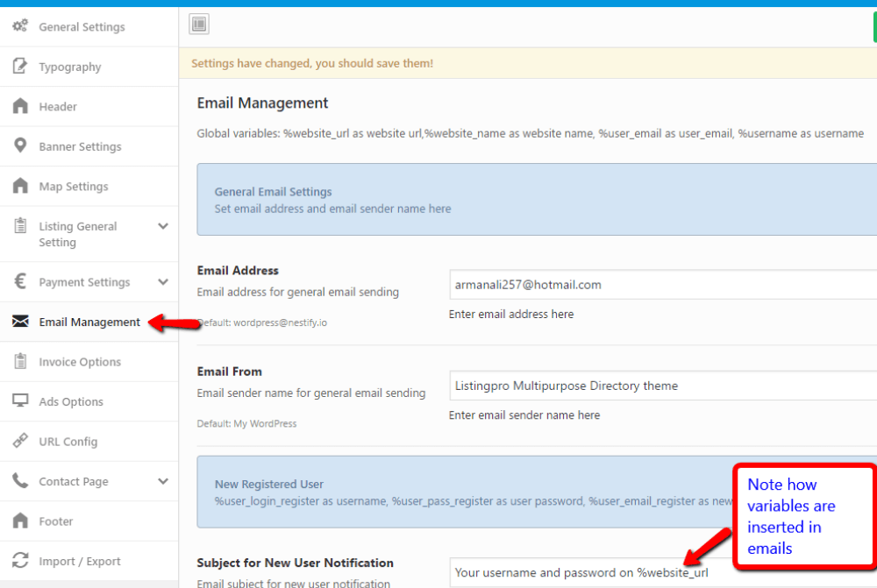877x588 pixels.
Task: Click the panel icon in the top toolbar
Action: click(198, 24)
